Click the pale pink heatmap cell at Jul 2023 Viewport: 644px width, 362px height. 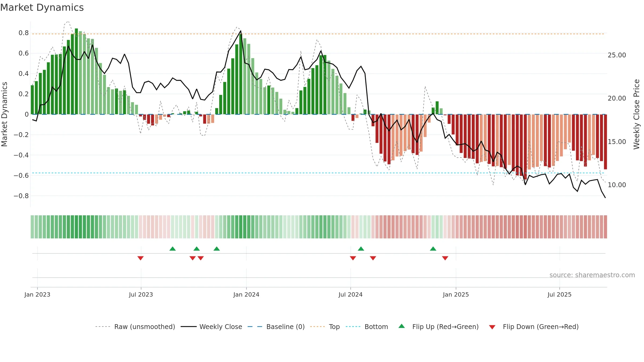141,227
